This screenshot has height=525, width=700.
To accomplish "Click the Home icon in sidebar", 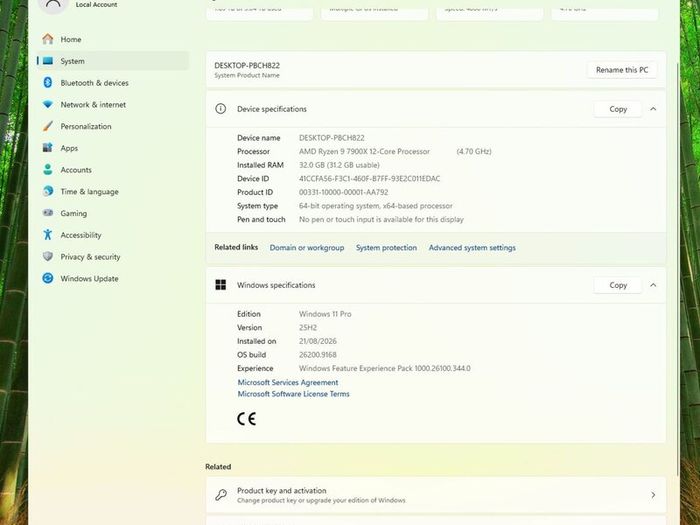I will pos(48,39).
